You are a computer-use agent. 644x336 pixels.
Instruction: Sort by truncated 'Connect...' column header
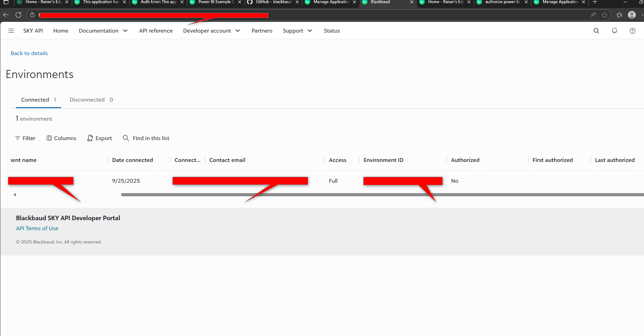[x=187, y=160]
